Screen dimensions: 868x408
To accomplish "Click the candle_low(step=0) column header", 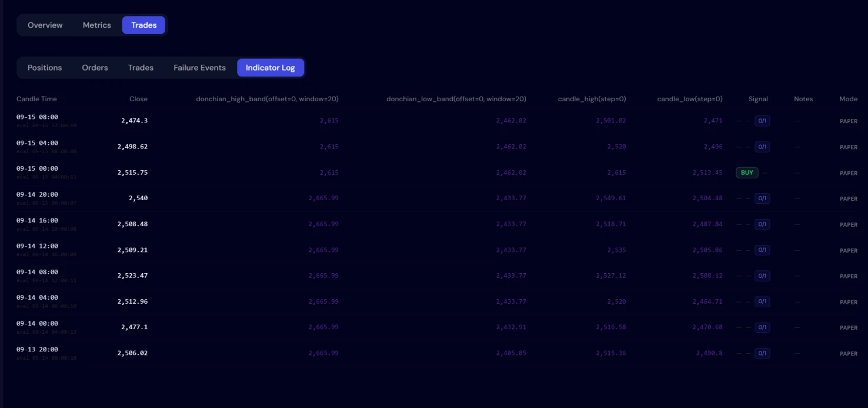I will pyautogui.click(x=690, y=99).
